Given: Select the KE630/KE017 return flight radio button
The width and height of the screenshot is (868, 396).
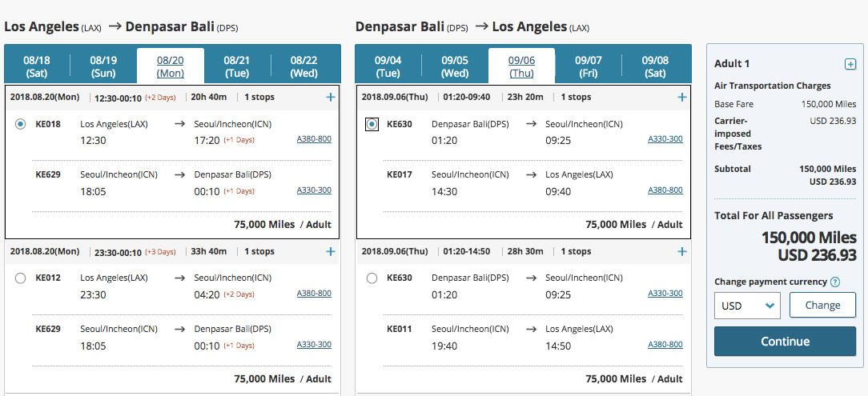Looking at the screenshot, I should [x=372, y=124].
